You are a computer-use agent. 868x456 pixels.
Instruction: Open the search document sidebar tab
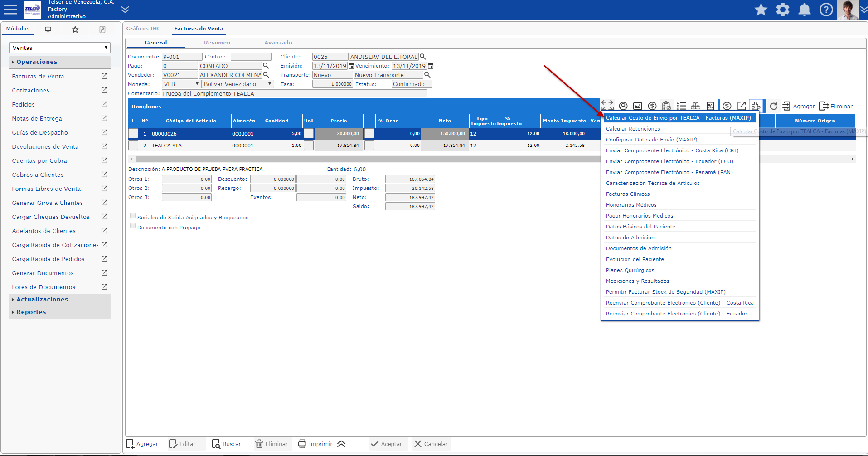tap(102, 29)
